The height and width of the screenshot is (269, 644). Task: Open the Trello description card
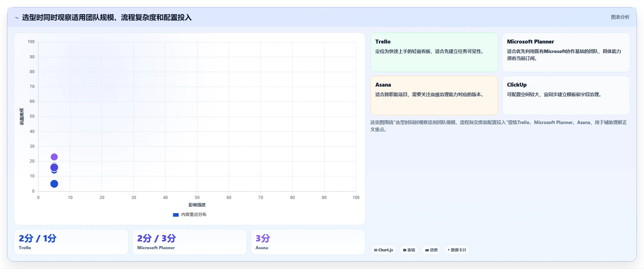point(434,52)
